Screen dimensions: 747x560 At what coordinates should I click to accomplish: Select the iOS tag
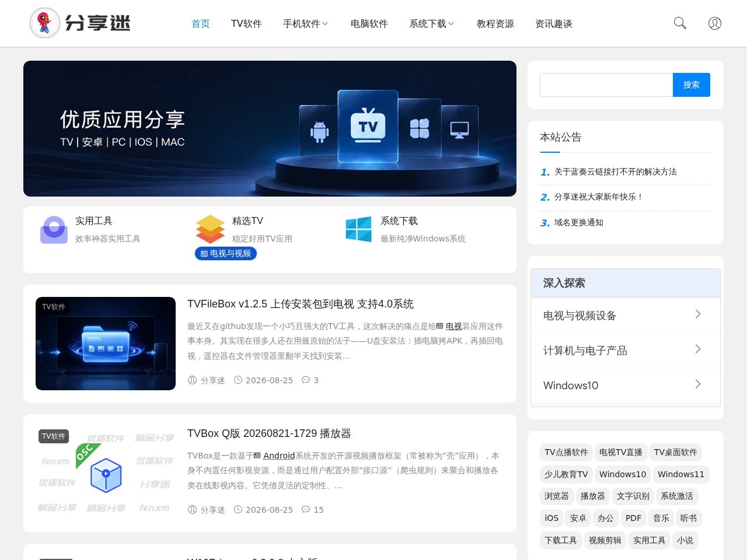[551, 518]
